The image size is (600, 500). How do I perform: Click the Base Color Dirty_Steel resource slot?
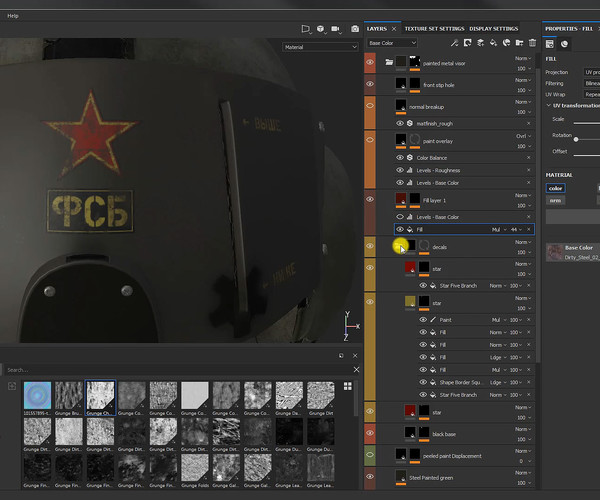573,253
